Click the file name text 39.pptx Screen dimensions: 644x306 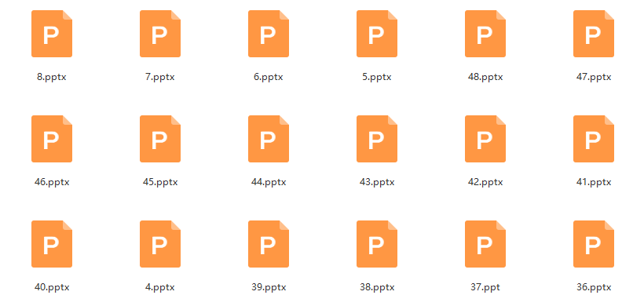(269, 287)
